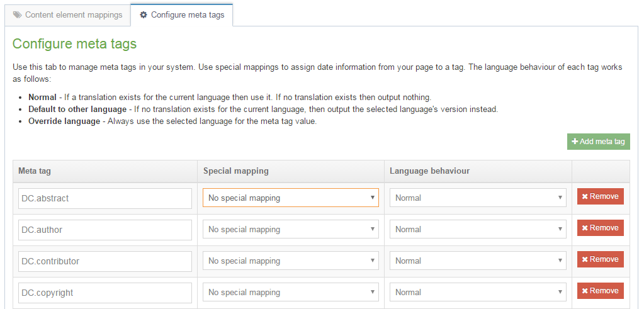Image resolution: width=644 pixels, height=309 pixels.
Task: Open Special mapping dropdown for DC.author
Action: (290, 229)
